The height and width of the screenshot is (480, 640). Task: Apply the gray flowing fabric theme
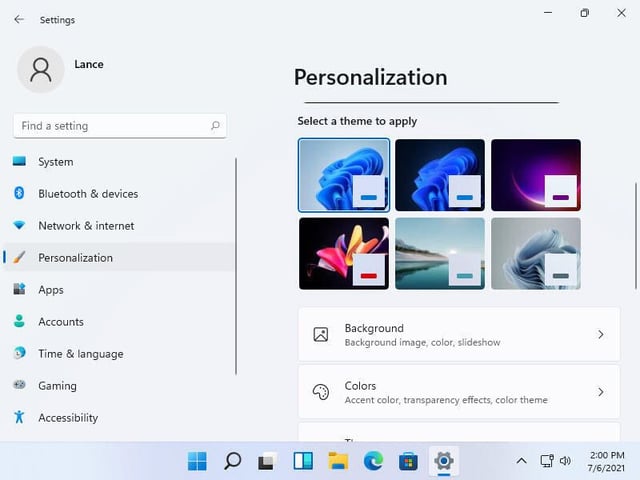point(536,253)
